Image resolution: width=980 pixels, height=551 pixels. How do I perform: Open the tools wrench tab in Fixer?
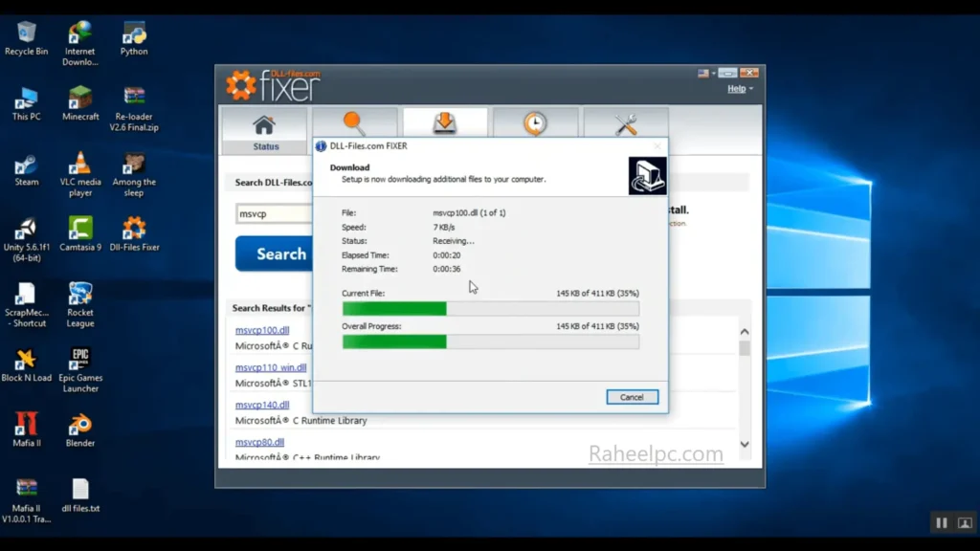click(x=626, y=123)
